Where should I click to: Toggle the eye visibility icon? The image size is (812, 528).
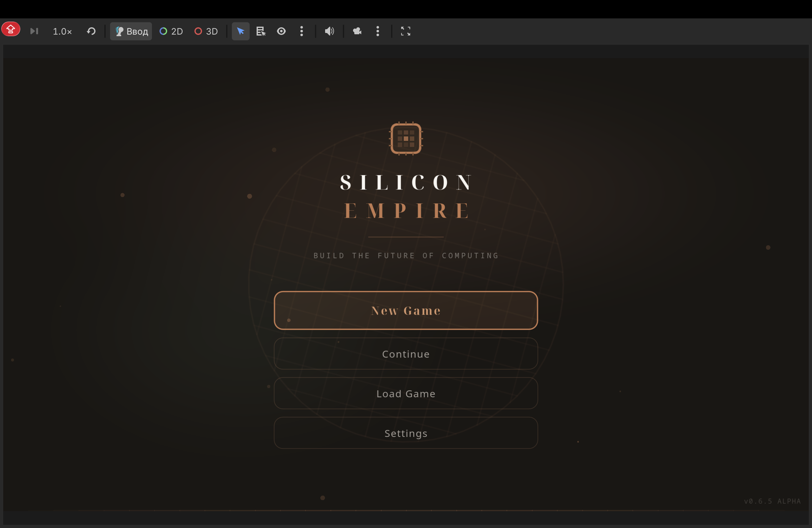(281, 31)
